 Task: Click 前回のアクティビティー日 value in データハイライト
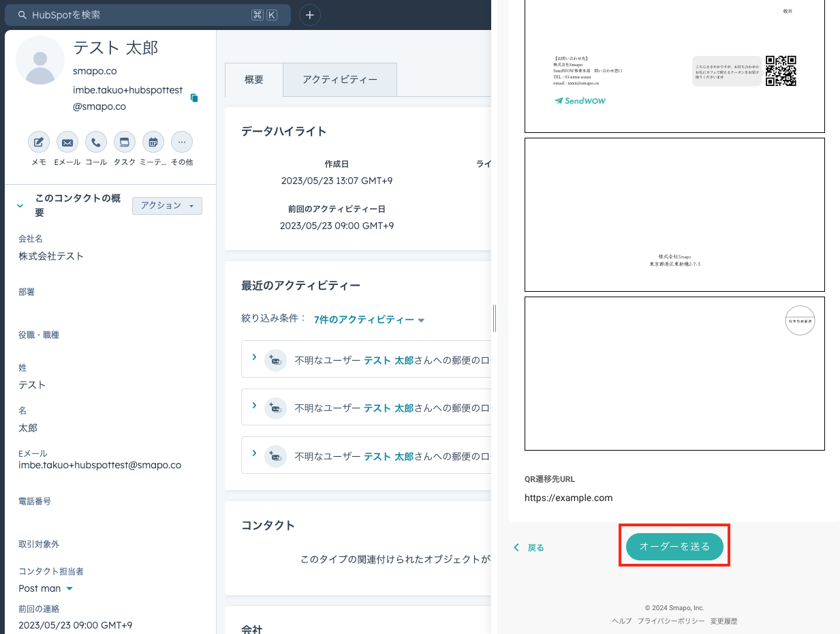pyautogui.click(x=337, y=225)
